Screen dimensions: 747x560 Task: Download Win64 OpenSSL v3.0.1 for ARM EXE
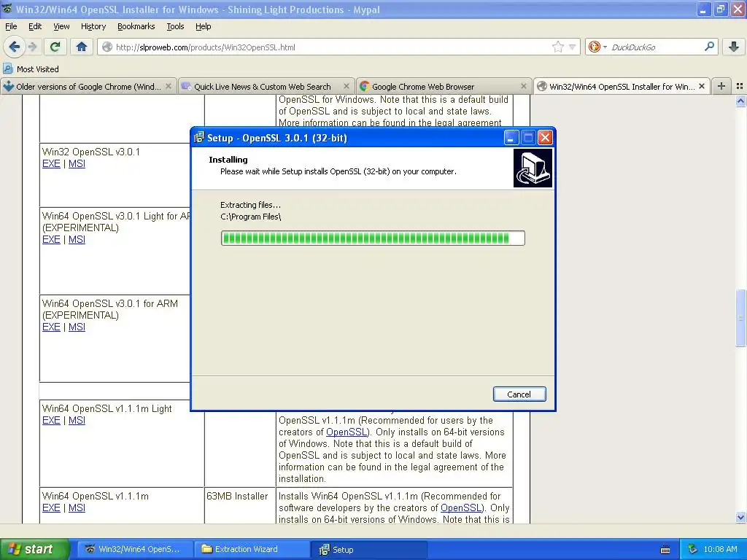51,327
